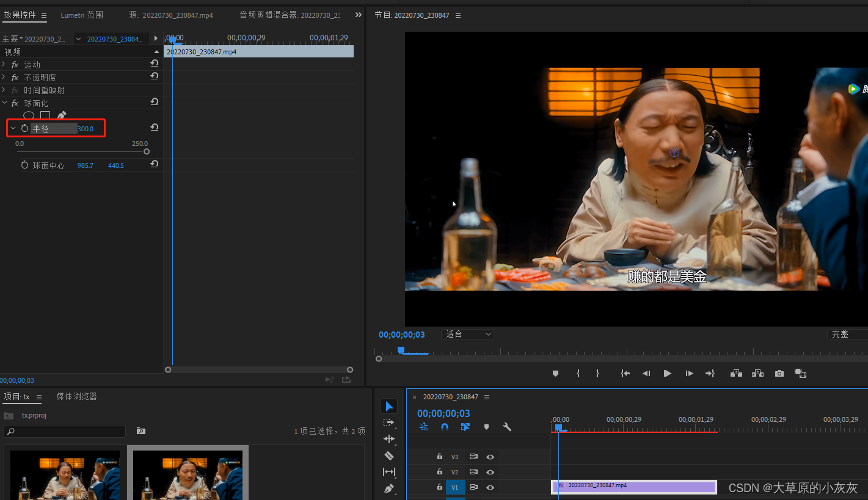Toggle the effect controls timeline view arrow
Screen dimensions: 868x500
pyautogui.click(x=156, y=38)
